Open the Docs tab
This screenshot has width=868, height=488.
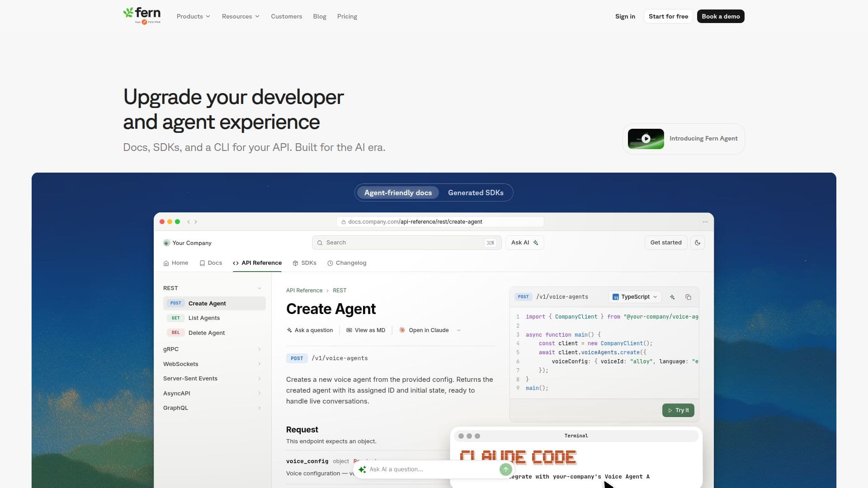click(x=211, y=263)
